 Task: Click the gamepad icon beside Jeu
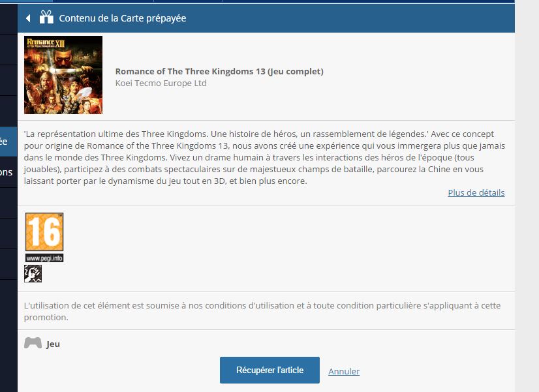tap(33, 343)
